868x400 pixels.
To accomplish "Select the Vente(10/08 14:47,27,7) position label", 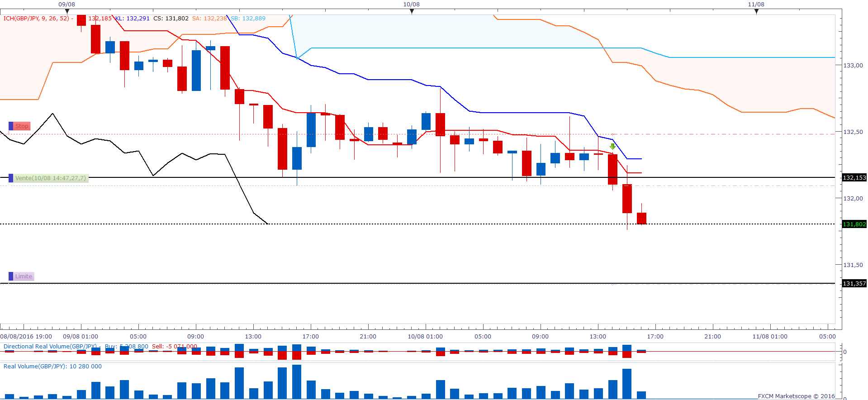I will tap(50, 178).
